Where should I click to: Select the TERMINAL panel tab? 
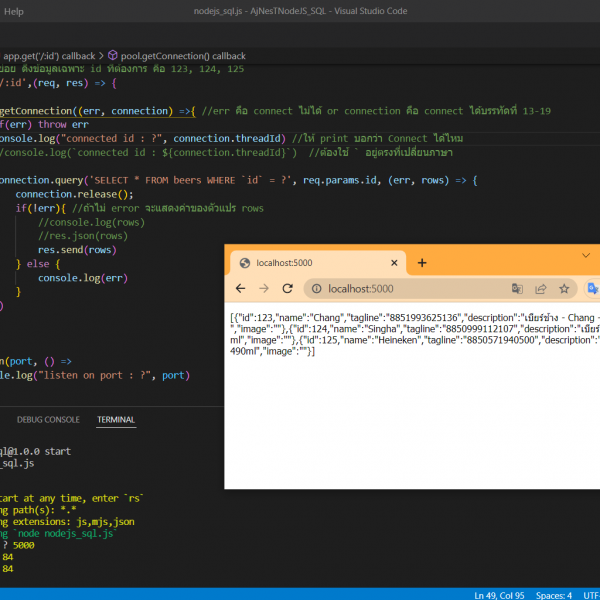coord(116,420)
